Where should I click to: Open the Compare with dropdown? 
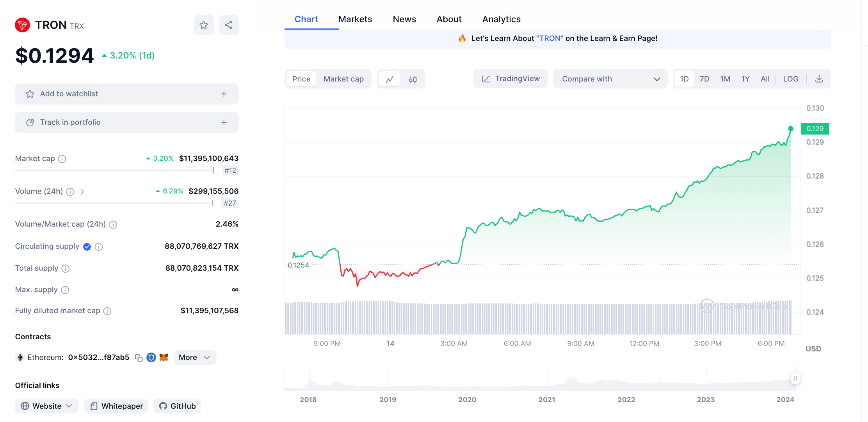(610, 79)
